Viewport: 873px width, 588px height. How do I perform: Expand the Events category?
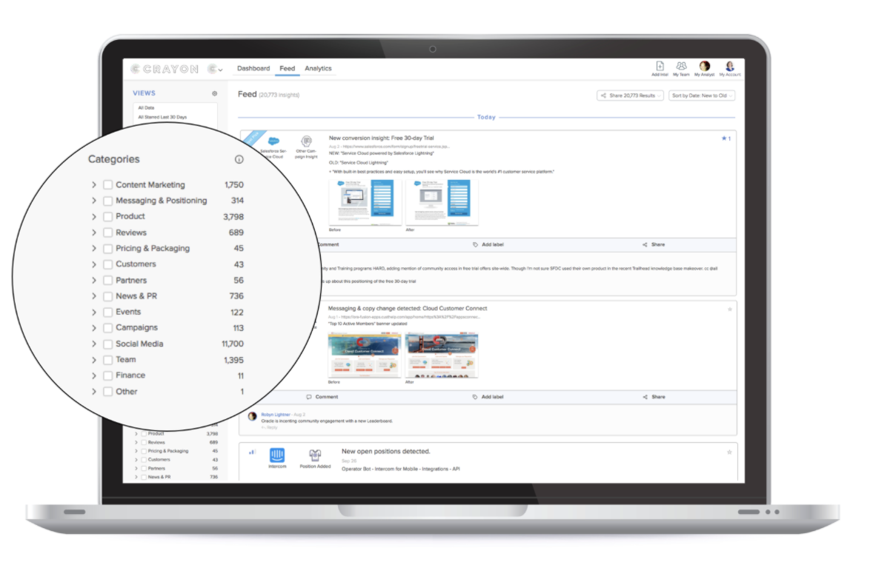[x=93, y=312]
